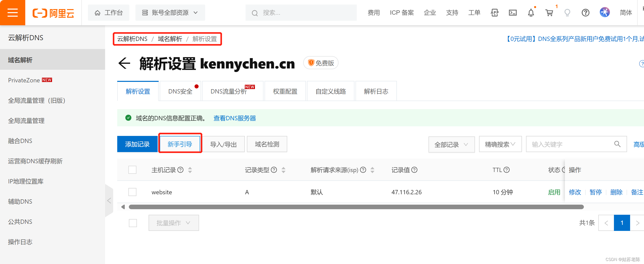This screenshot has width=644, height=264.
Task: Open the user avatar menu
Action: pyautogui.click(x=605, y=12)
